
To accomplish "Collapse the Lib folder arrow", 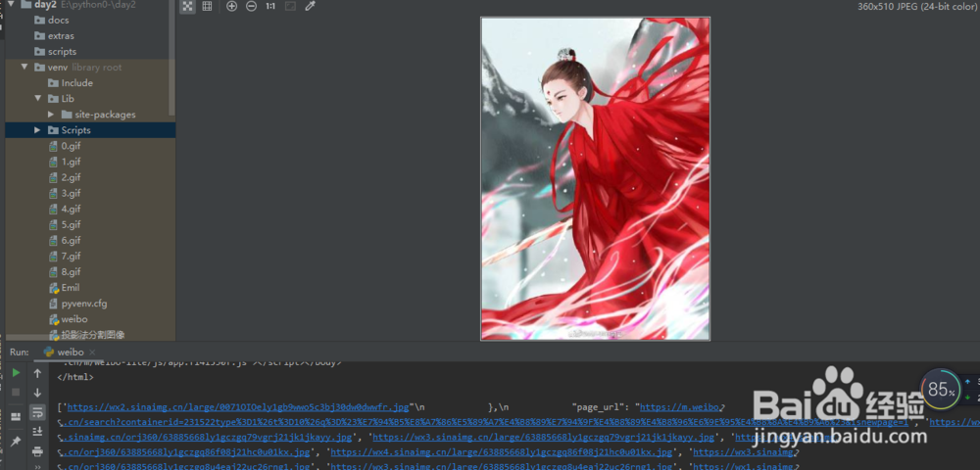I will pos(37,98).
